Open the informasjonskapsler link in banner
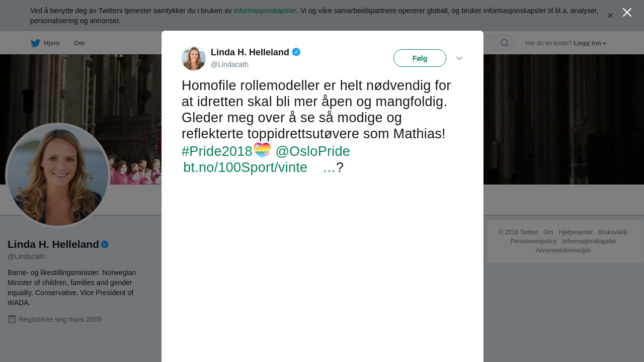Screen dimensions: 644x362 point(265,11)
